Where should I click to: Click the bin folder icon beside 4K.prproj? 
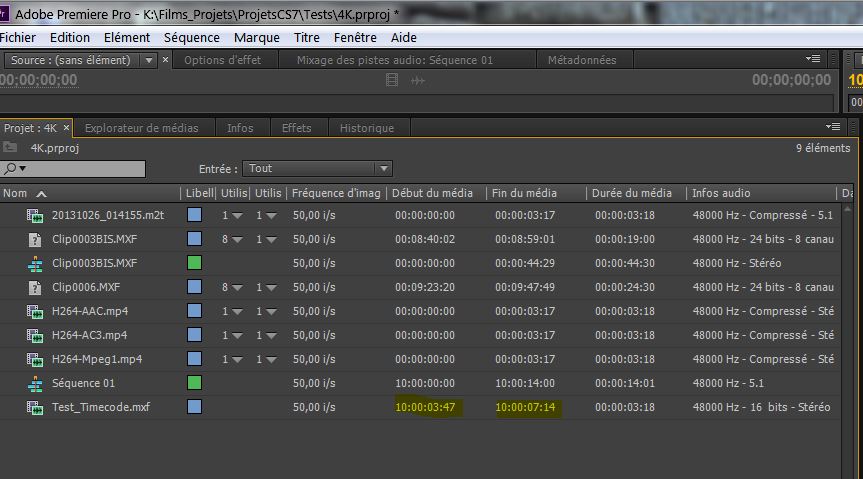[9, 148]
